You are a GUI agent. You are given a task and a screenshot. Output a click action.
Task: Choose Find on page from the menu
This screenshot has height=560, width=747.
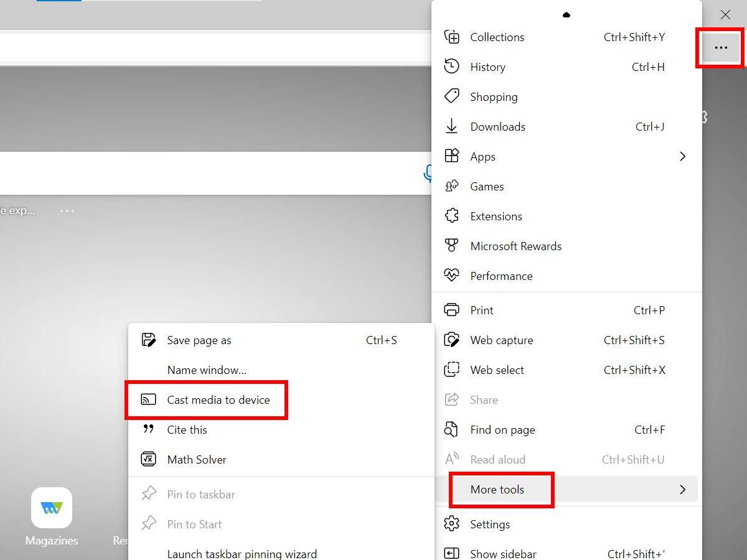(502, 429)
